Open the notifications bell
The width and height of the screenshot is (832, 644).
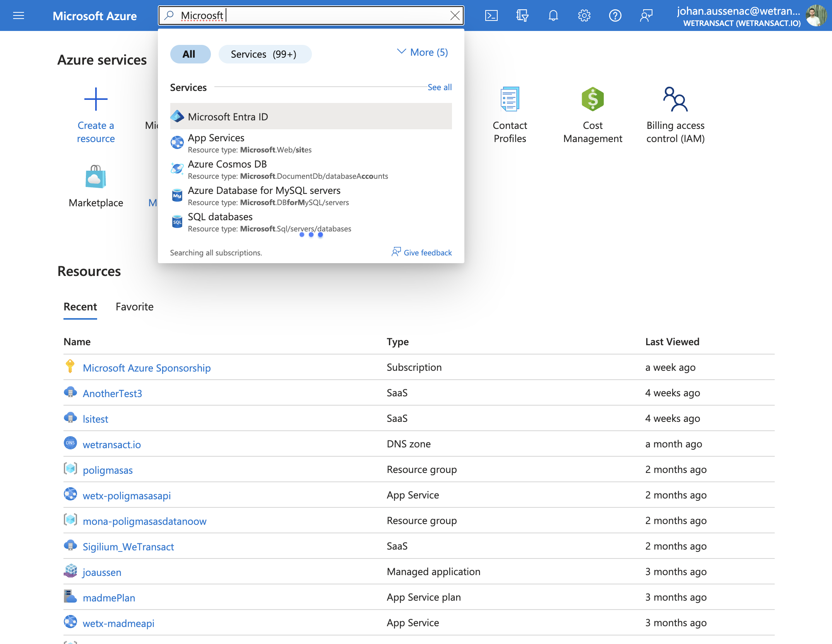coord(553,15)
